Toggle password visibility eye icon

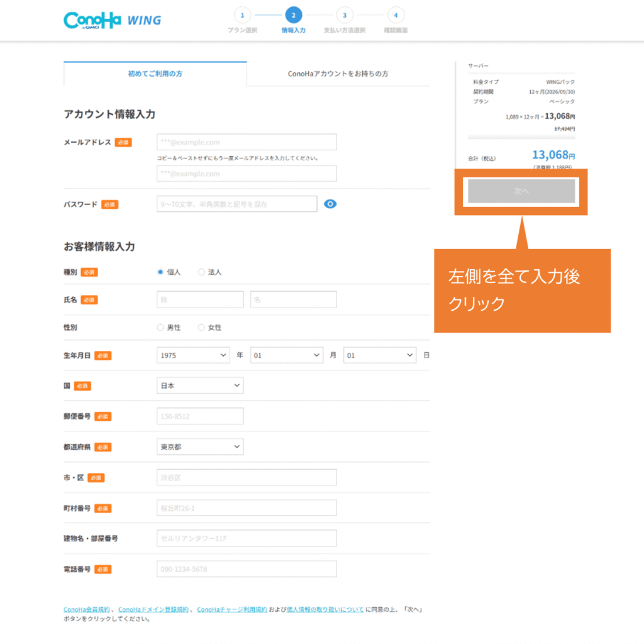330,204
